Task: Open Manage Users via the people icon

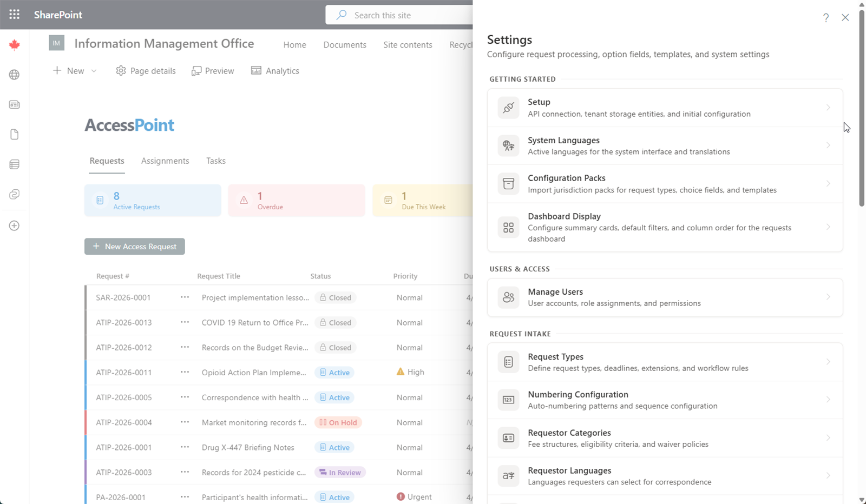Action: click(508, 297)
